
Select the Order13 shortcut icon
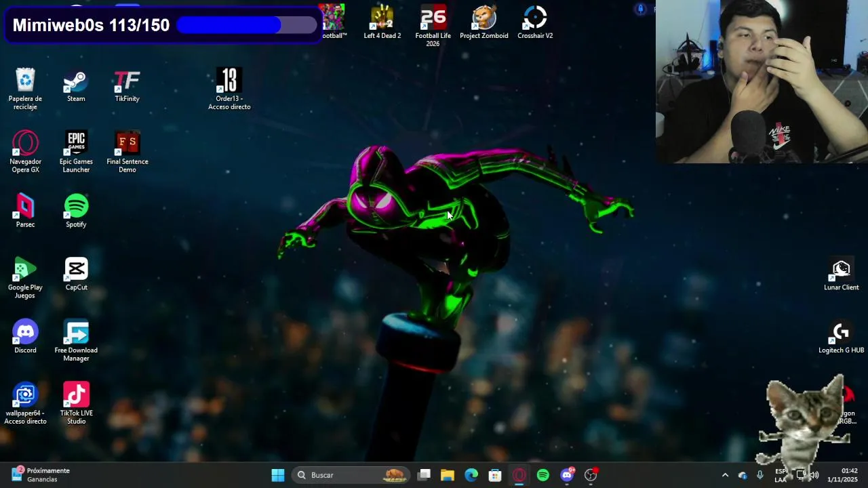pos(229,88)
